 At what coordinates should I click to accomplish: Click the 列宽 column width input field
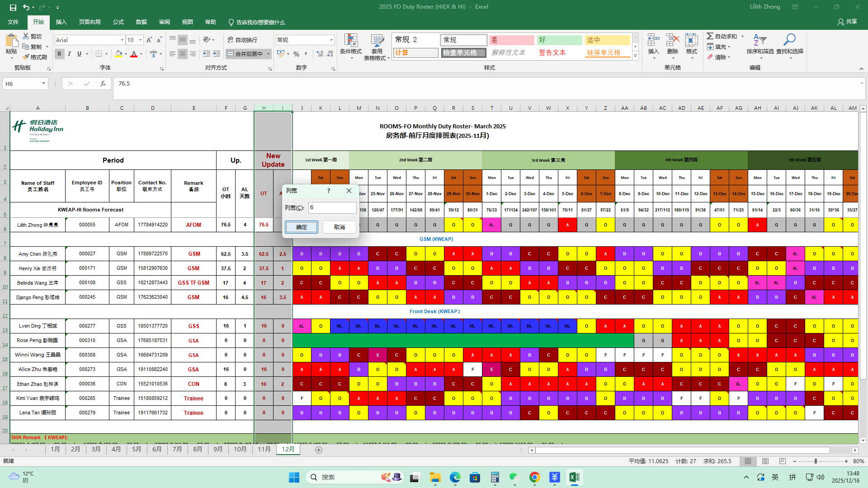(x=332, y=207)
